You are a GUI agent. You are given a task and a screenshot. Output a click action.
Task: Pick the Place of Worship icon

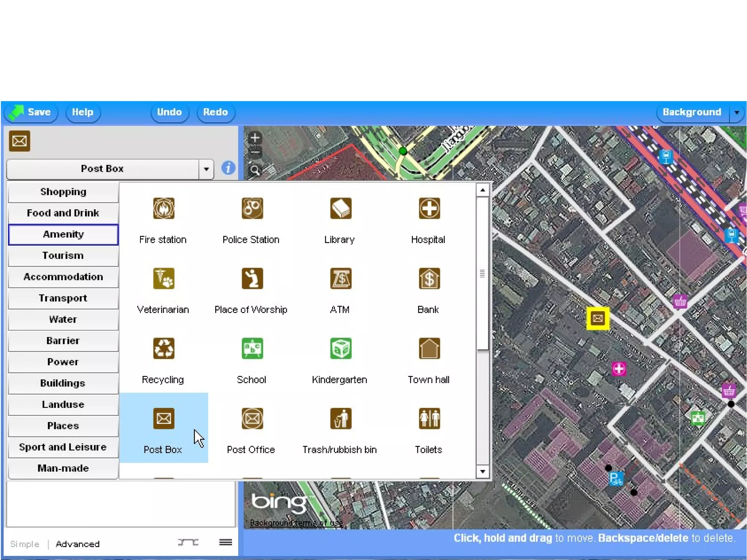pyautogui.click(x=252, y=278)
